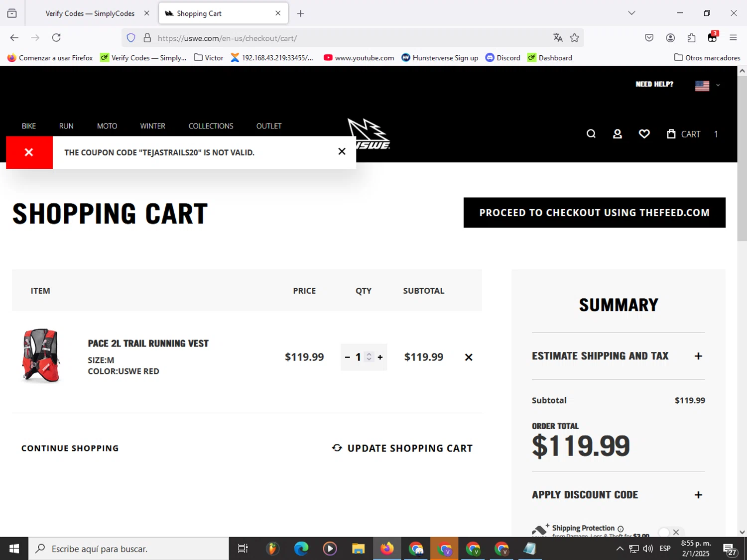Screen dimensions: 747x560
Task: Open Windows Start menu
Action: pos(14,549)
